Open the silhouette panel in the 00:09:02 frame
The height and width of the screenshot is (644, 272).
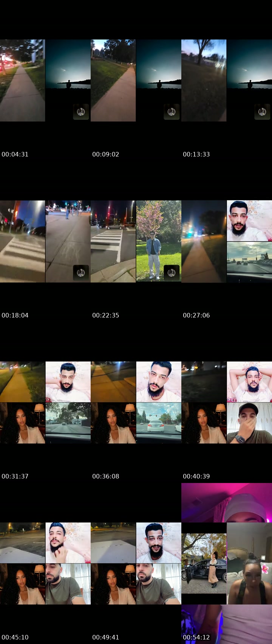[159, 80]
